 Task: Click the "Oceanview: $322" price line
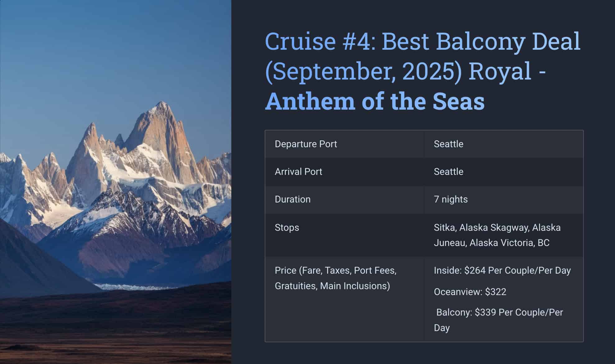[x=470, y=292]
